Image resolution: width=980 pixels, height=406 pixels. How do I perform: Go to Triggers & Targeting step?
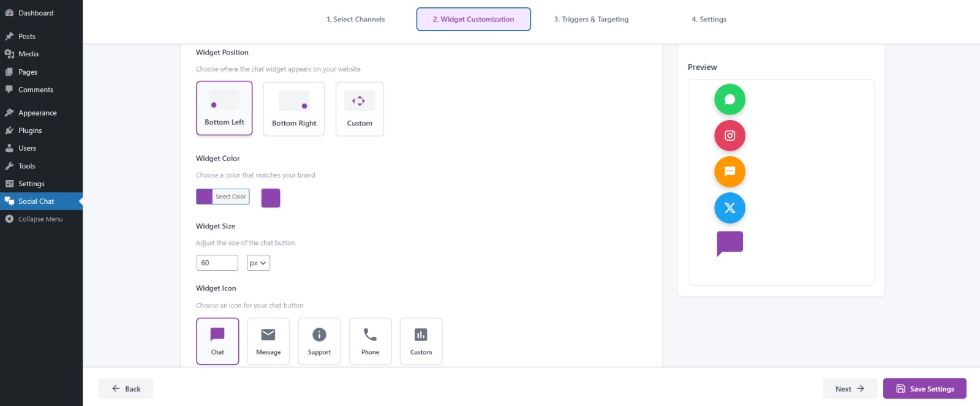pos(591,20)
